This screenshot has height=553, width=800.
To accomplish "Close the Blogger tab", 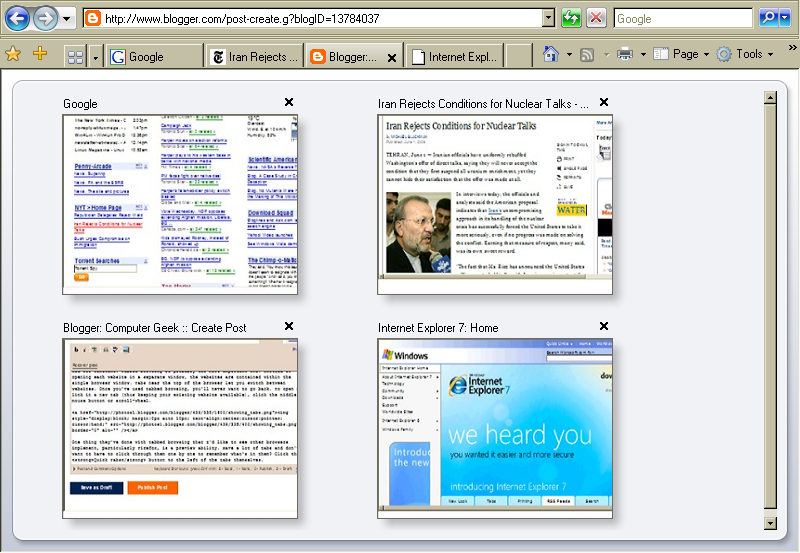I will tap(392, 58).
